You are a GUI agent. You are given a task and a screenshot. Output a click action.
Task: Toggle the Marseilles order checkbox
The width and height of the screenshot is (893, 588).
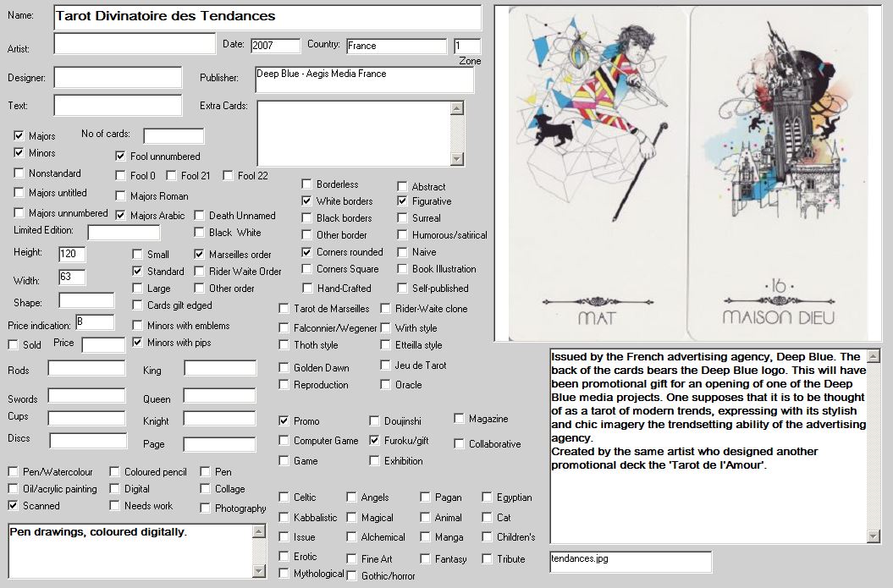(x=200, y=254)
